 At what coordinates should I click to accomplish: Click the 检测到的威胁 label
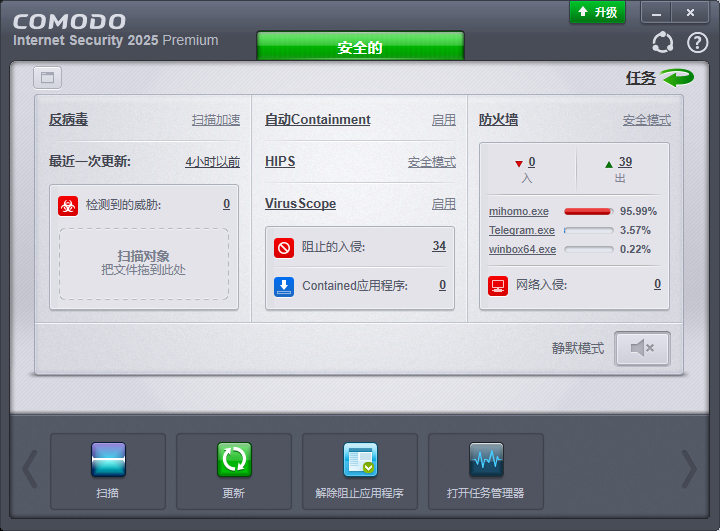tap(124, 204)
